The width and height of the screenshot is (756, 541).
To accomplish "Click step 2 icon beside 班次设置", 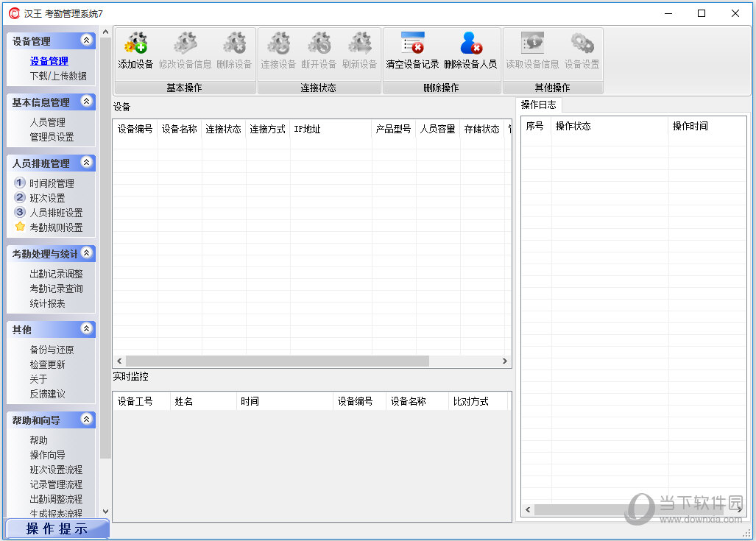I will pos(20,197).
